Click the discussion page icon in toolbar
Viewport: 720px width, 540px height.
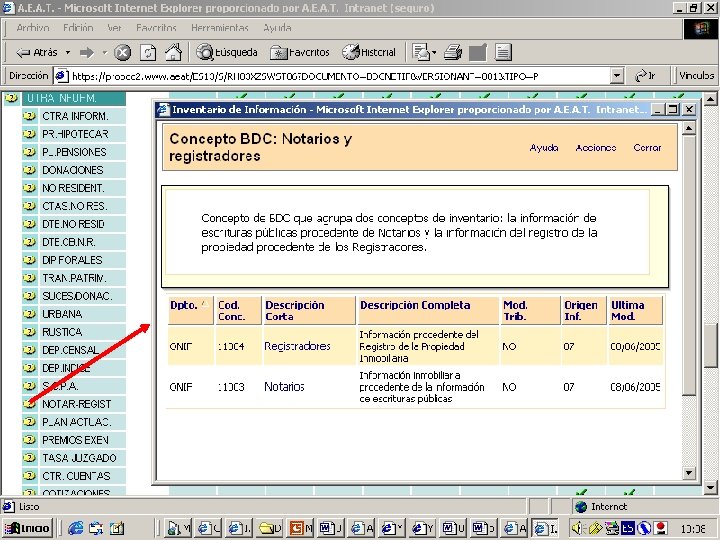click(503, 52)
